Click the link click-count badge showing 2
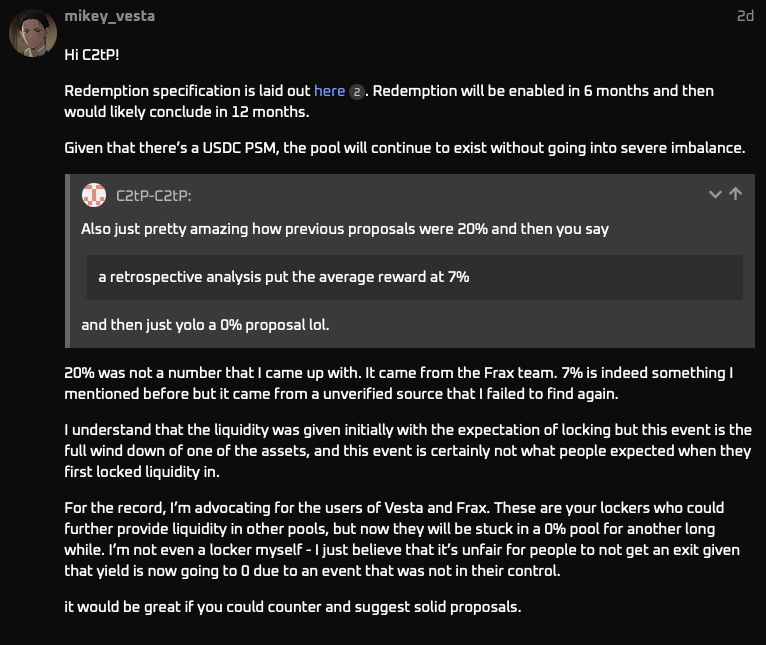Screen dimensions: 766x645 [357, 92]
